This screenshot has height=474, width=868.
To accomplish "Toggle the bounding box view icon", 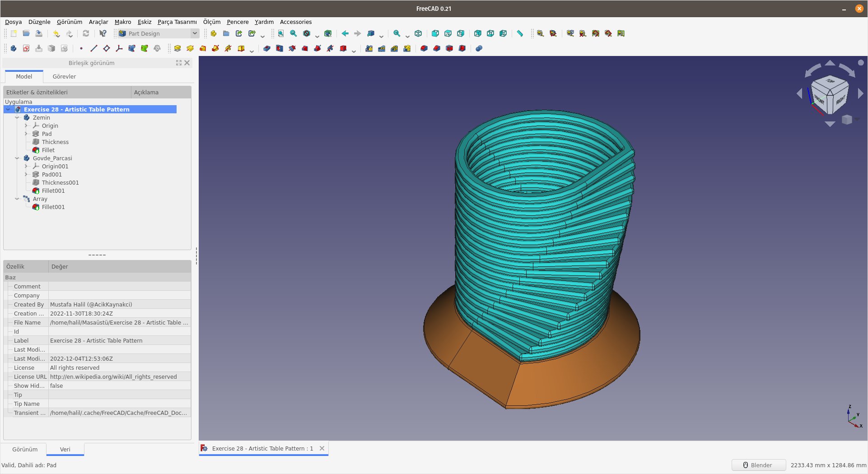I will [x=328, y=33].
